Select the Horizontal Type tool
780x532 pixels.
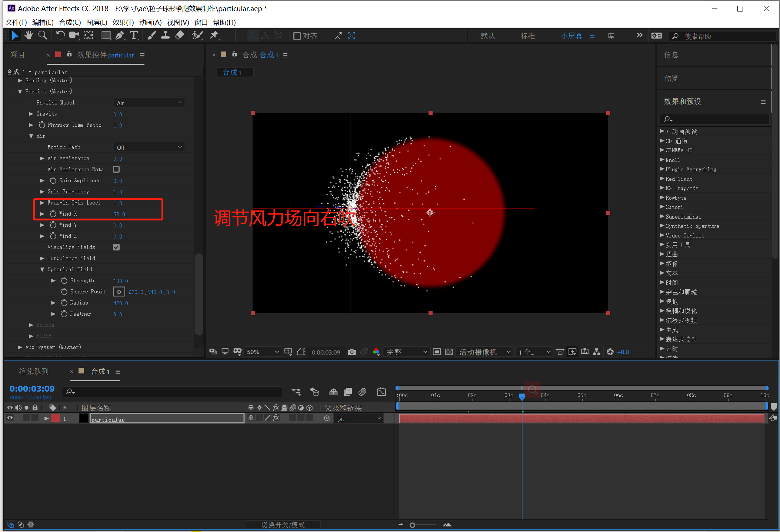134,36
